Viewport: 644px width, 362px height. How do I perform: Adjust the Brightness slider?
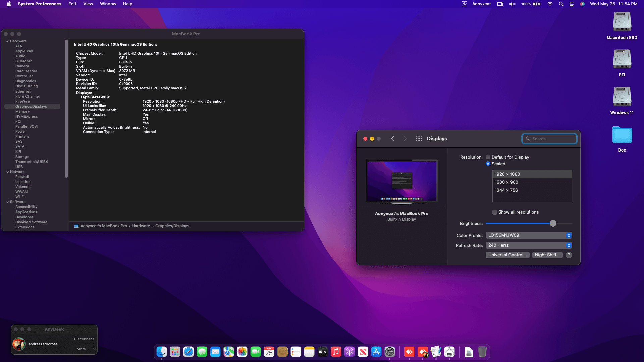coord(553,223)
